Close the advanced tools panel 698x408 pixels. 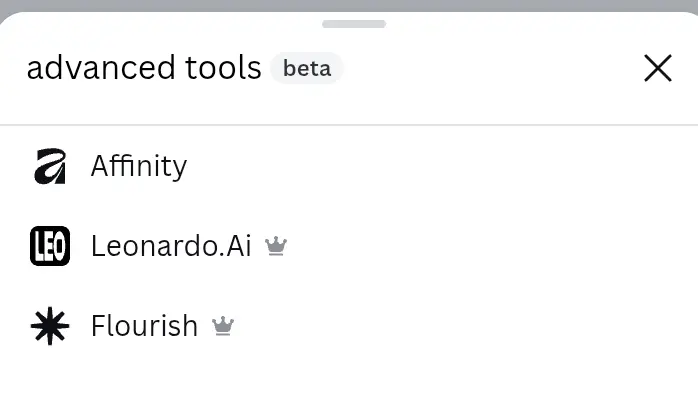coord(657,69)
